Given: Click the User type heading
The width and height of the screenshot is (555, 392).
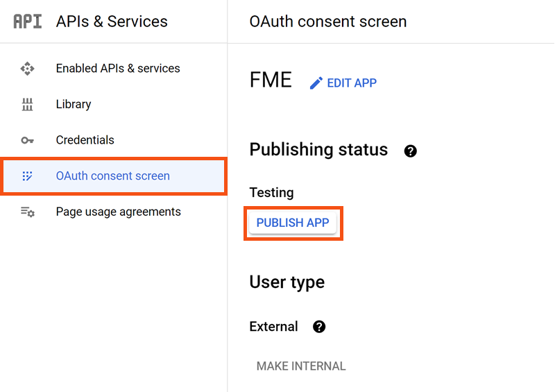Looking at the screenshot, I should click(287, 282).
